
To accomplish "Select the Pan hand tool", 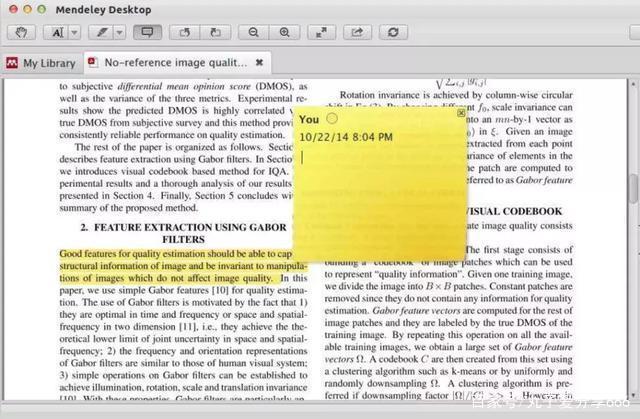I will click(x=20, y=33).
